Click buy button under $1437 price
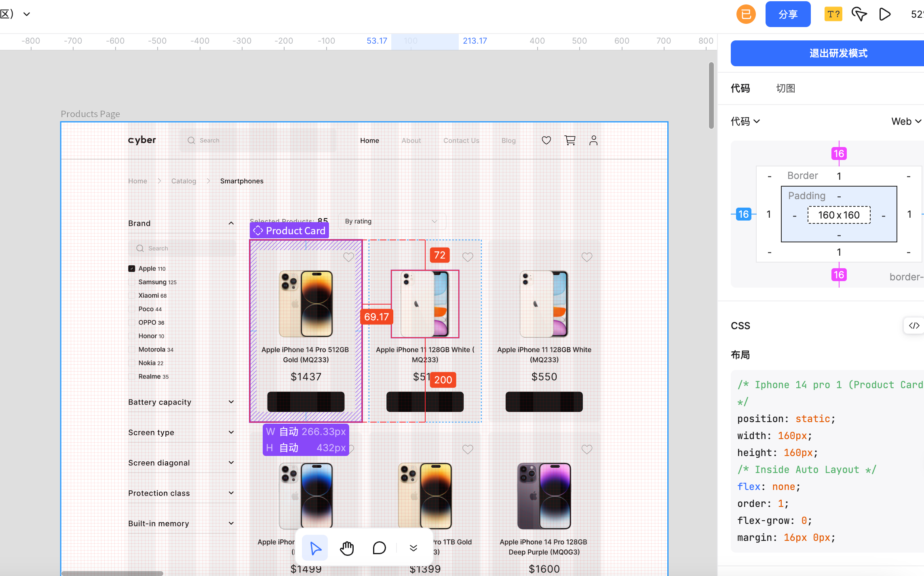Screen dimensions: 924x576 click(306, 402)
